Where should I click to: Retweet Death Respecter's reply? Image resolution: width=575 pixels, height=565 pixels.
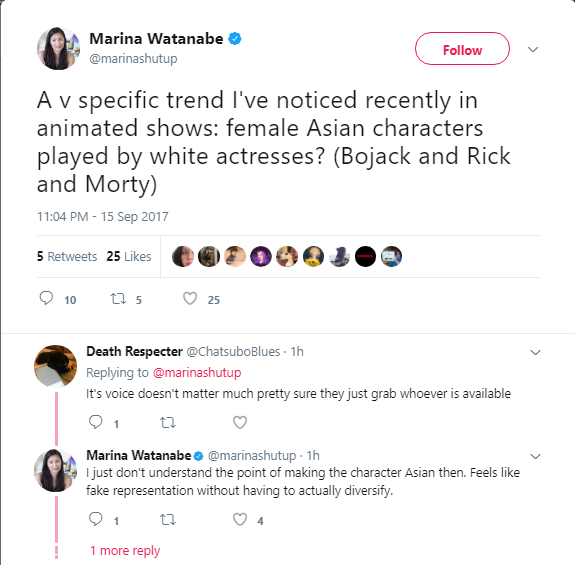pyautogui.click(x=168, y=423)
